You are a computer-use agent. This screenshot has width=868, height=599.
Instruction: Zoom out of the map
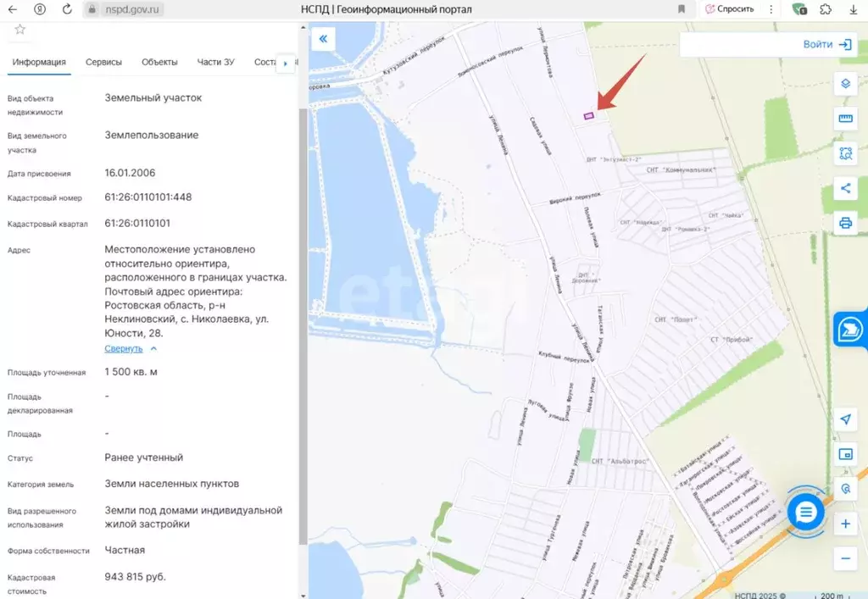[x=845, y=558]
